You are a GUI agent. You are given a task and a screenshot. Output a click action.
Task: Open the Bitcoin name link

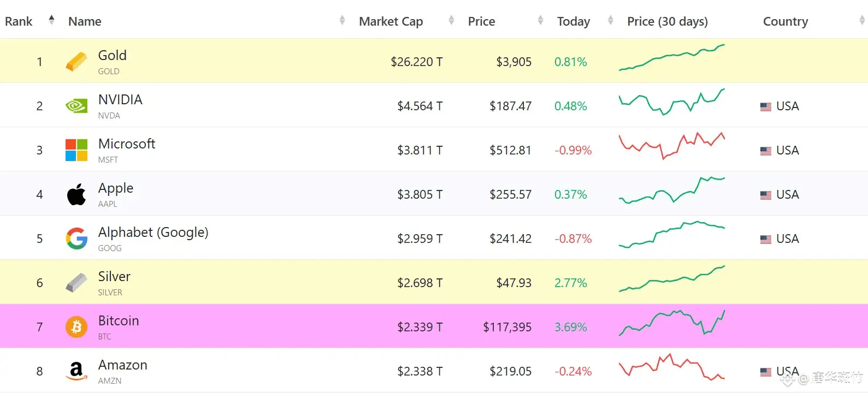point(119,321)
